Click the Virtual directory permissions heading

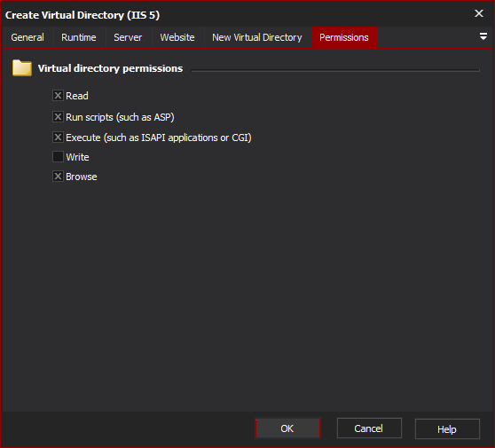[x=110, y=68]
